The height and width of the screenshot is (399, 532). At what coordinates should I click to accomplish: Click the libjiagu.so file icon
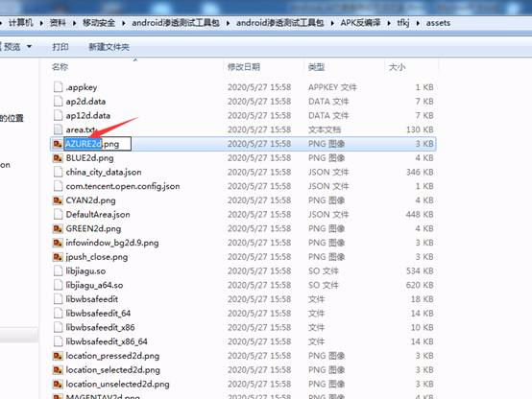click(58, 271)
